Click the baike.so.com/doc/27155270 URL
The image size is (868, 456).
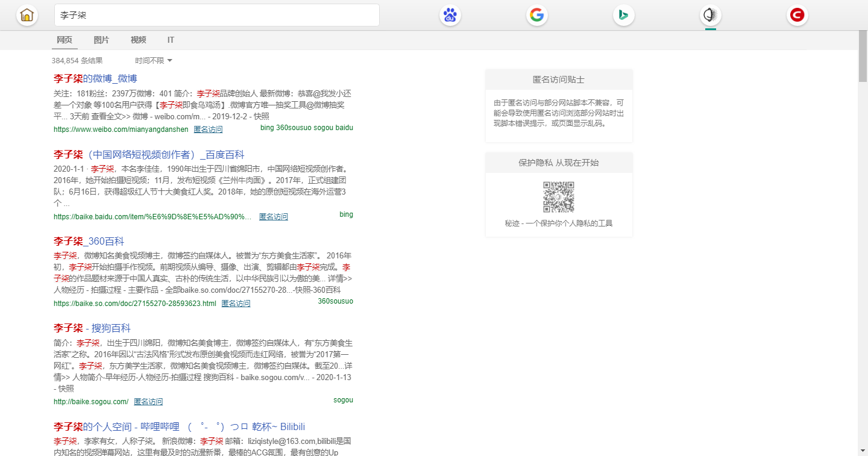(x=134, y=304)
